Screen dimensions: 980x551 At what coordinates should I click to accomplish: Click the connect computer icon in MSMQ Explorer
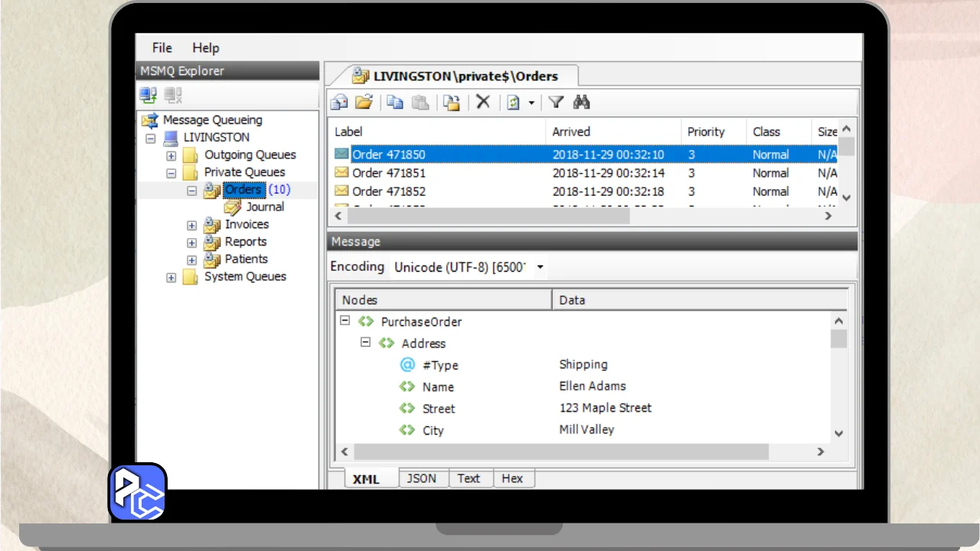(149, 96)
